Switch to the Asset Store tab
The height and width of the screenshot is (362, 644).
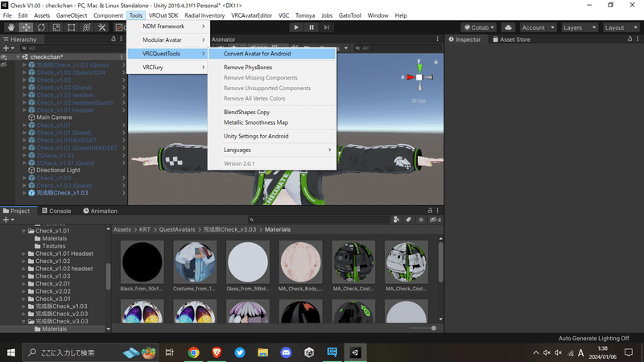pos(511,39)
